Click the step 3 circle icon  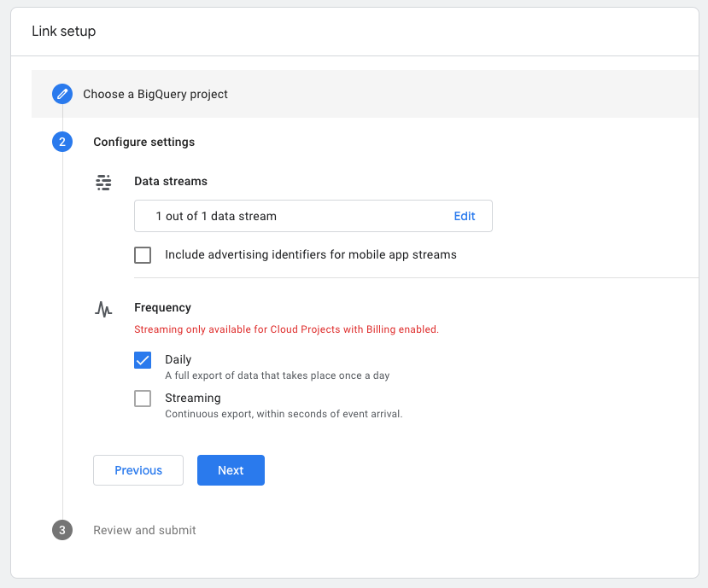pyautogui.click(x=62, y=530)
